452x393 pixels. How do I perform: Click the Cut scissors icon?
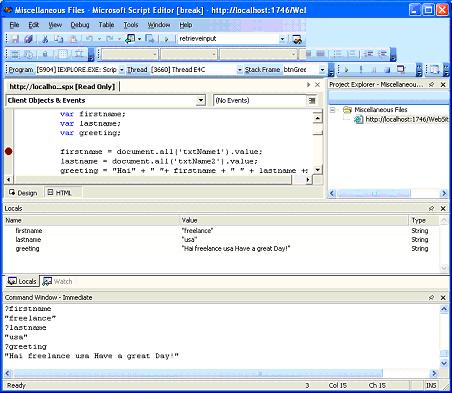click(45, 39)
